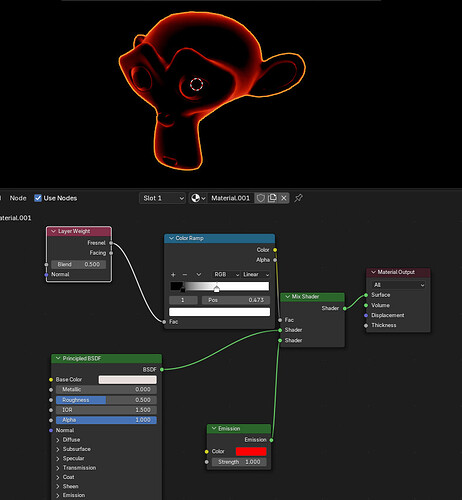
Task: Open the Node menu
Action: pyautogui.click(x=18, y=198)
